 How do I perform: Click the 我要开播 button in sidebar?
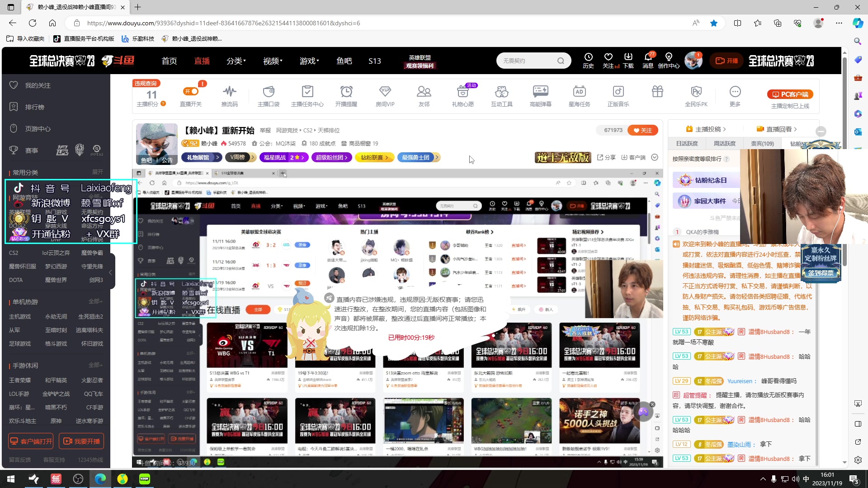(81, 441)
